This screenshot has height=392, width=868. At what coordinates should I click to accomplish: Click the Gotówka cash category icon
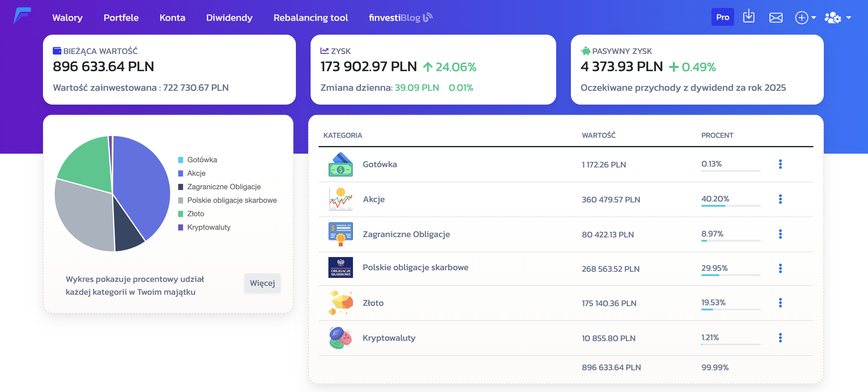click(x=340, y=165)
